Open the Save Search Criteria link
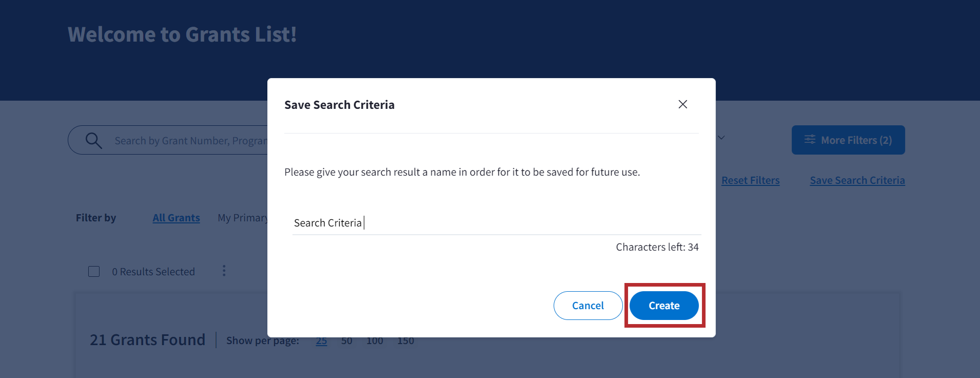980x378 pixels. point(857,180)
